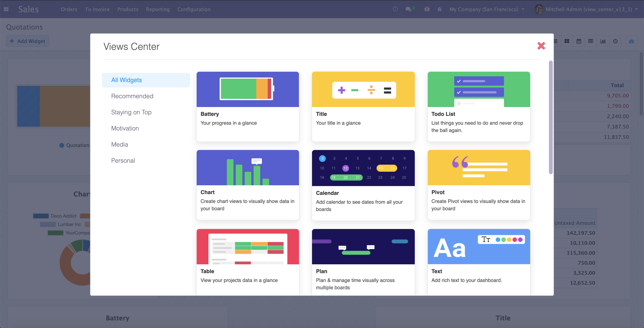Open the activities clock icon in navbar
Viewport: 644px width, 328px height.
tap(395, 9)
